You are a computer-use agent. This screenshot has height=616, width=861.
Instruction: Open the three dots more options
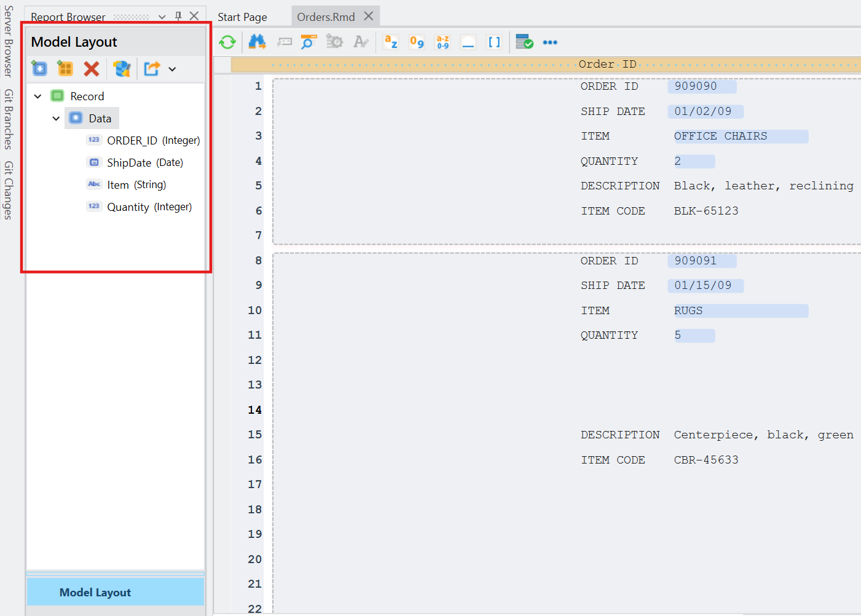(x=550, y=42)
